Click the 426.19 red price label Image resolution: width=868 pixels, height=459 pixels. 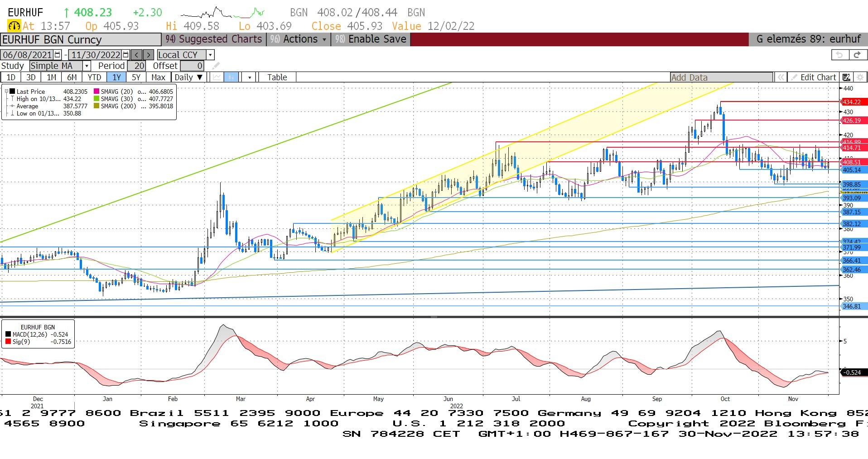point(854,121)
